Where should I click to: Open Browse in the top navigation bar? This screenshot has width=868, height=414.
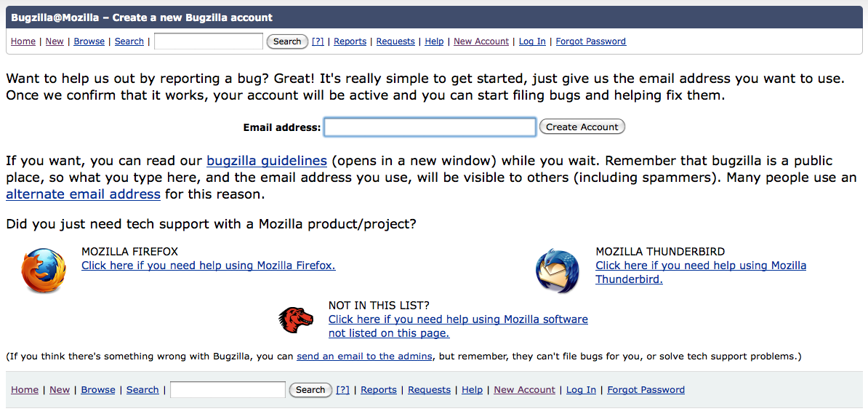point(89,41)
